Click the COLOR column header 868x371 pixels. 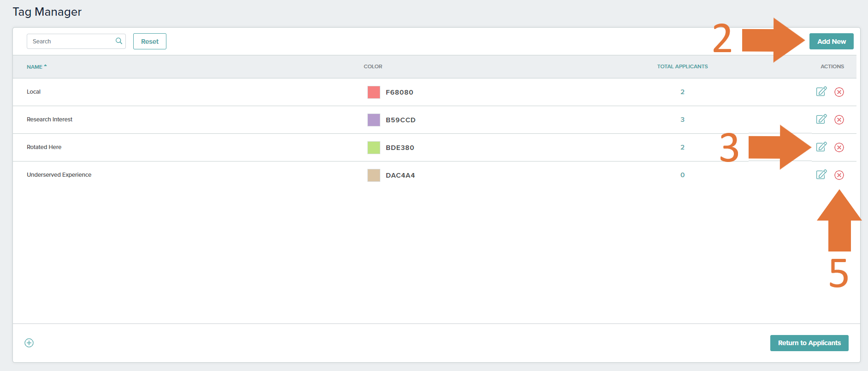373,66
